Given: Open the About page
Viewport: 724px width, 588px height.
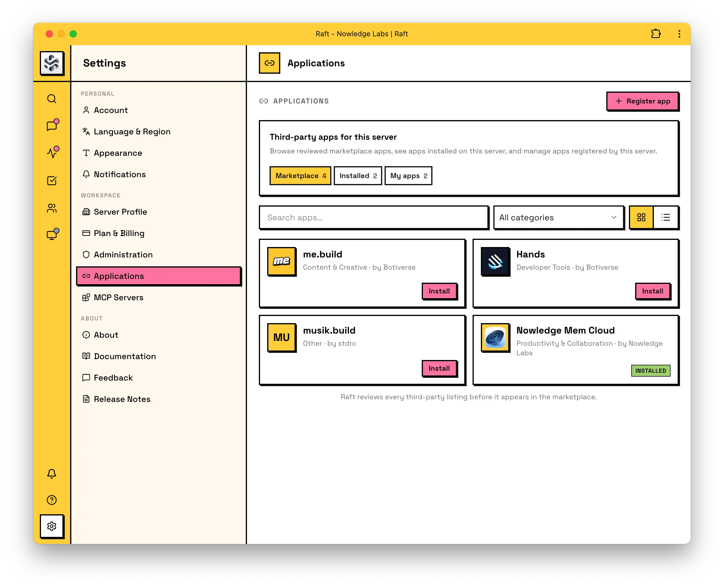Looking at the screenshot, I should pos(158,335).
